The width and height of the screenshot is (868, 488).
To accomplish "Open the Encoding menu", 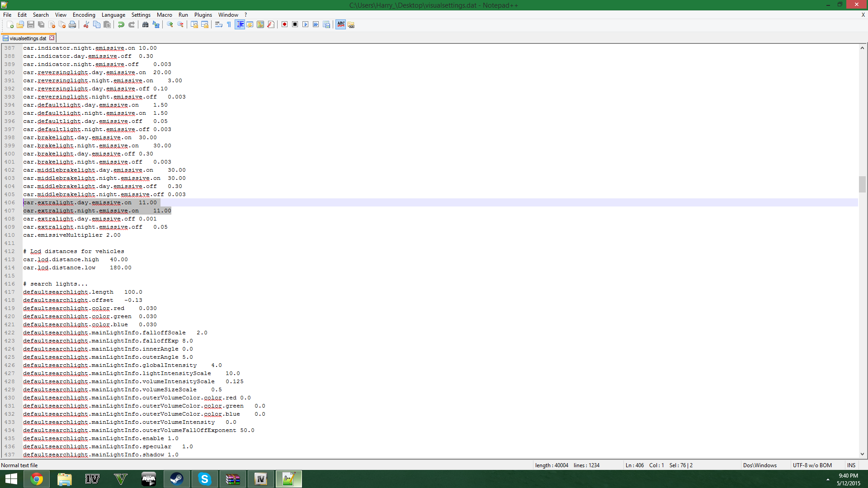I will [84, 14].
